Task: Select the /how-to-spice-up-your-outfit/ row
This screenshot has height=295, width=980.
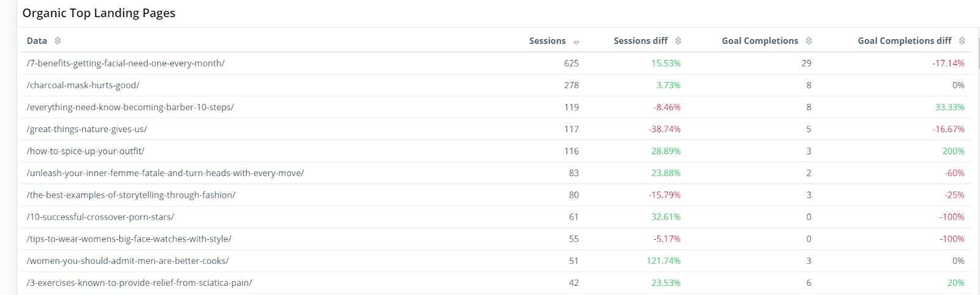Action: (496, 151)
